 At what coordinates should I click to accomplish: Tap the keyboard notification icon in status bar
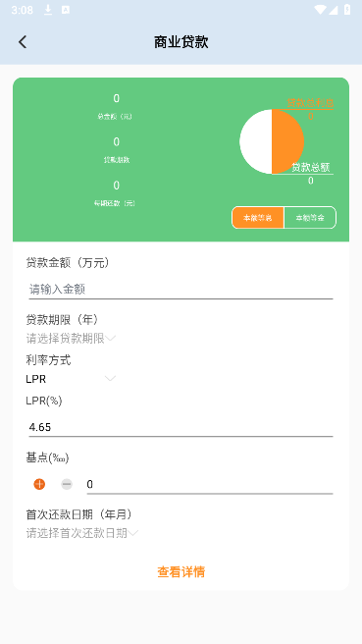pos(66,10)
